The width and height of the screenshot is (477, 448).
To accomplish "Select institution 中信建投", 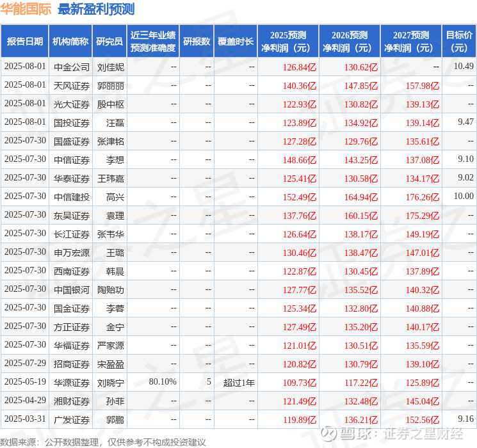I will coord(72,197).
